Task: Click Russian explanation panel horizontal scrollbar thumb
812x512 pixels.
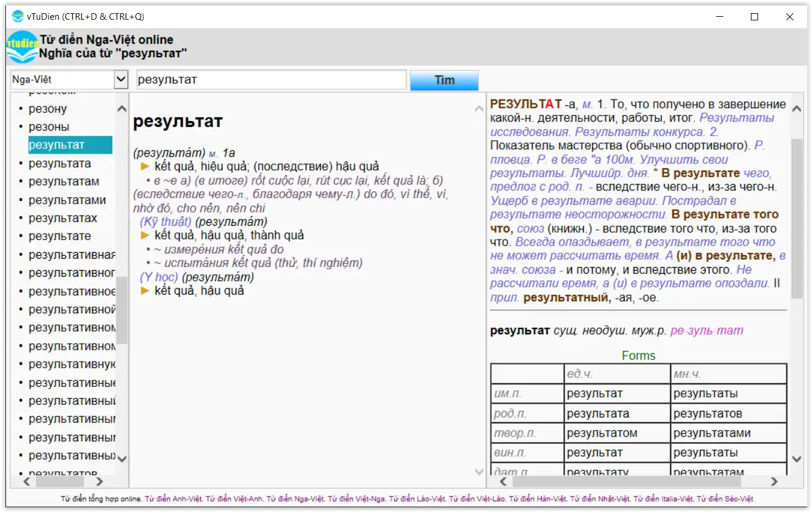Action: click(627, 481)
